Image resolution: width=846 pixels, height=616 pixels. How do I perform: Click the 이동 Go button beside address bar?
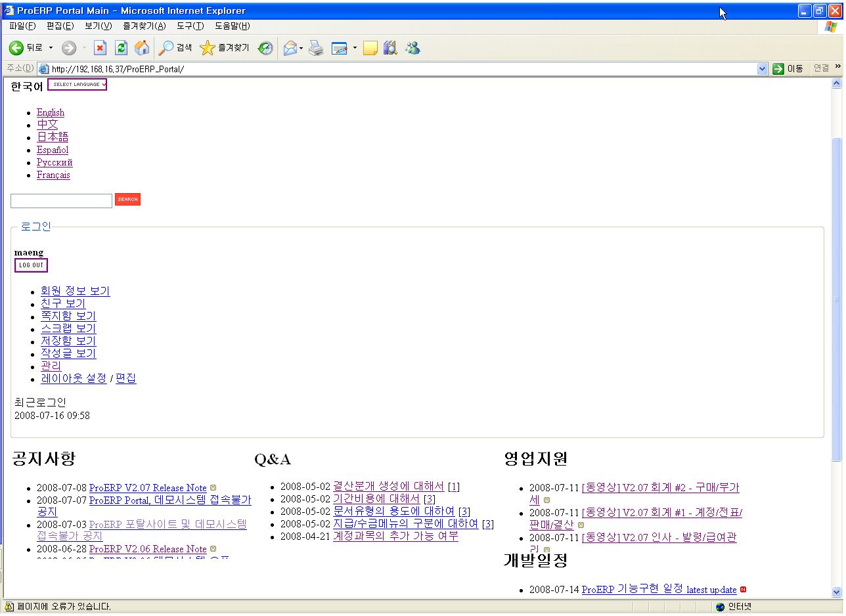(x=788, y=68)
